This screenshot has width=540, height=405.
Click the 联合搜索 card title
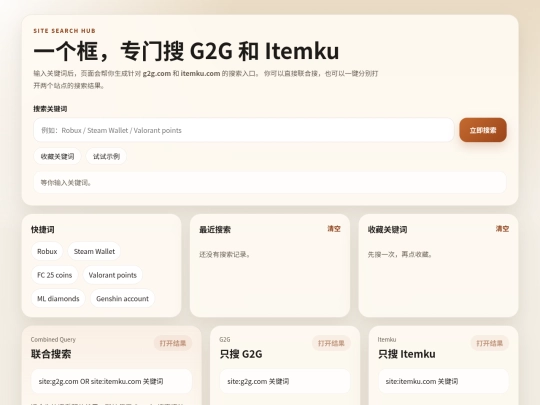tap(51, 354)
